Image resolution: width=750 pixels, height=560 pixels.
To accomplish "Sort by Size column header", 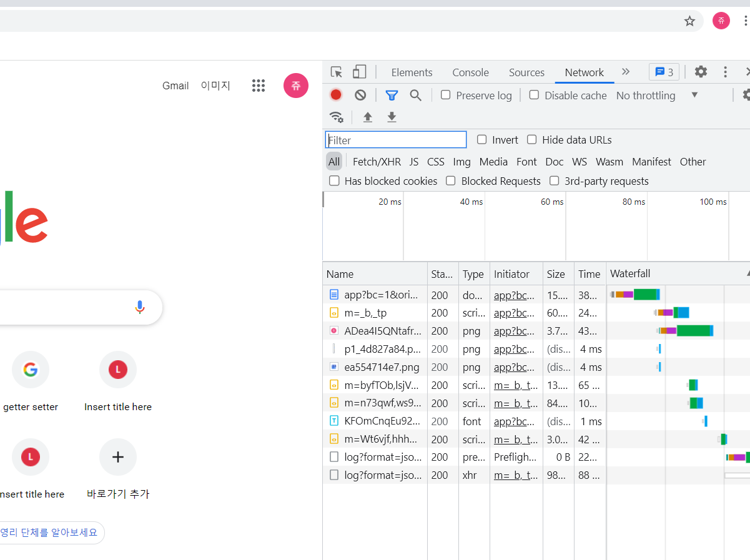I will [x=558, y=274].
